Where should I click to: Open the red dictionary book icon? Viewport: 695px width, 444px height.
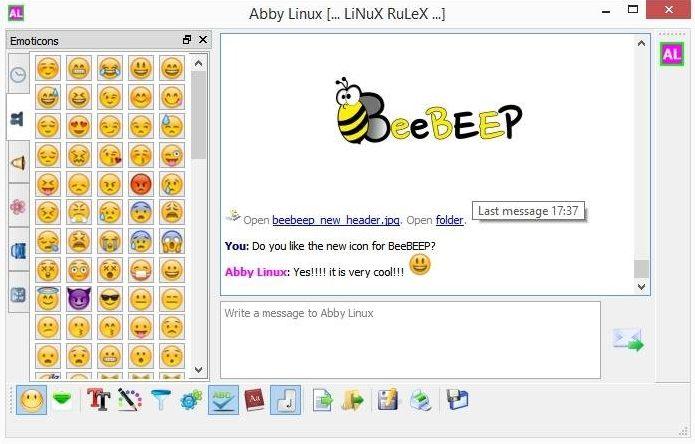point(254,400)
